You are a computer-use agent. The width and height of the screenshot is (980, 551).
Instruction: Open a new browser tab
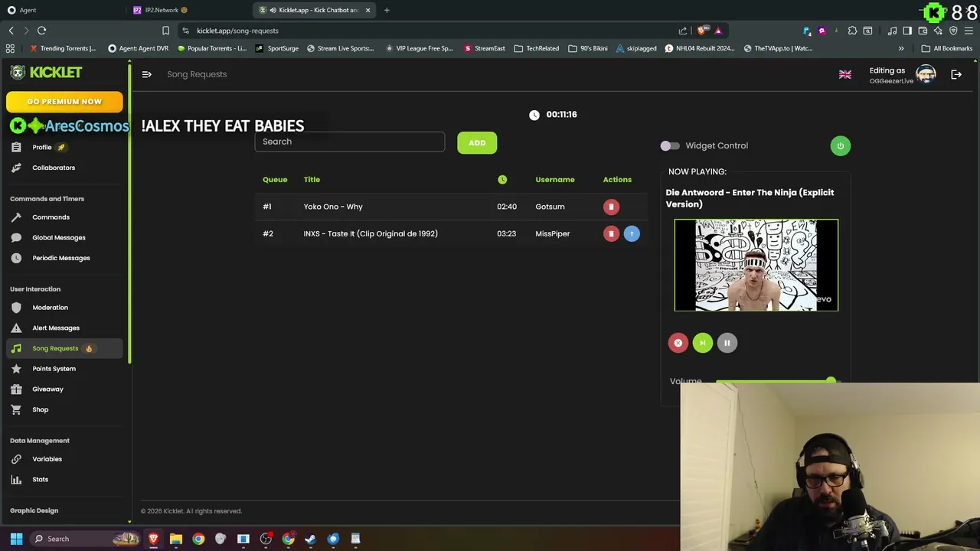coord(387,10)
